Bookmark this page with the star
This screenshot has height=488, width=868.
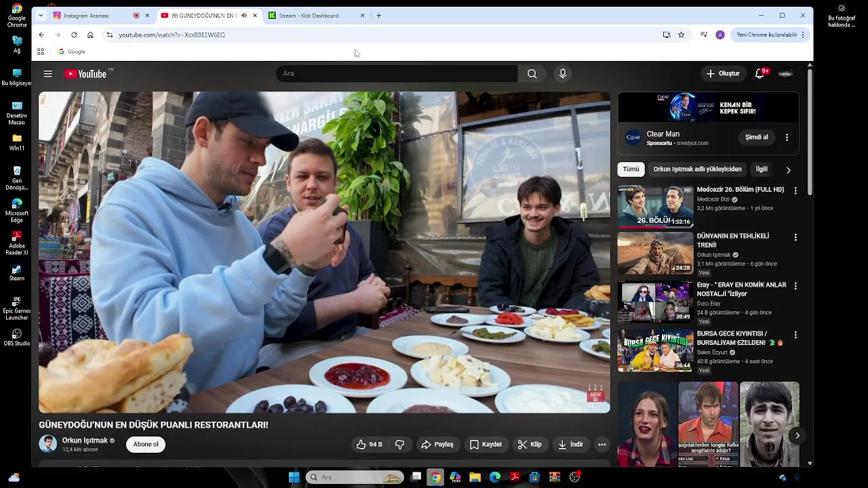pos(682,35)
